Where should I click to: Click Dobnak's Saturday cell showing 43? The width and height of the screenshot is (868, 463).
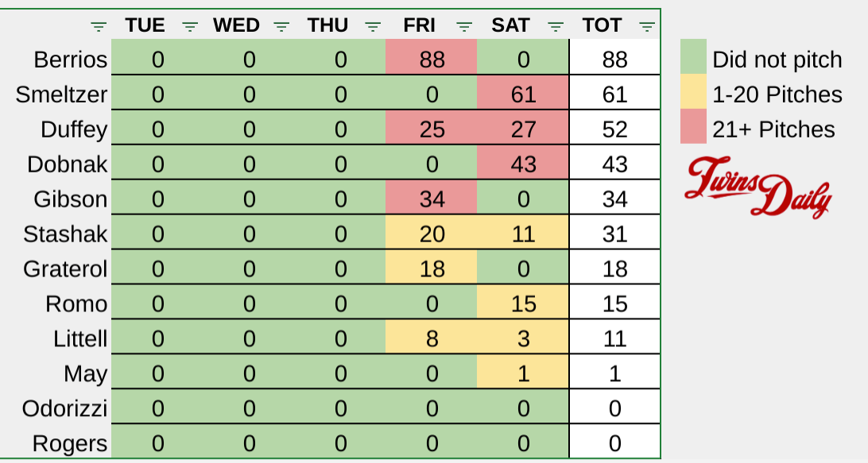[x=523, y=164]
